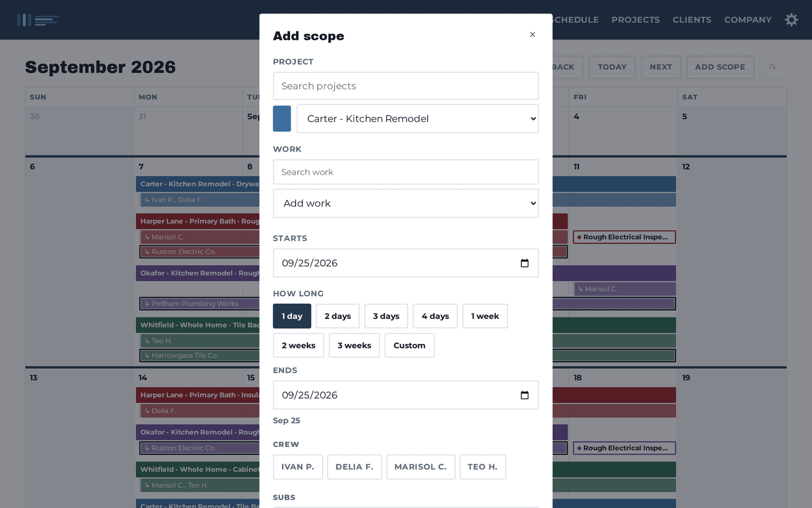812x508 pixels.
Task: Go to the Projects nav item
Action: [x=636, y=20]
